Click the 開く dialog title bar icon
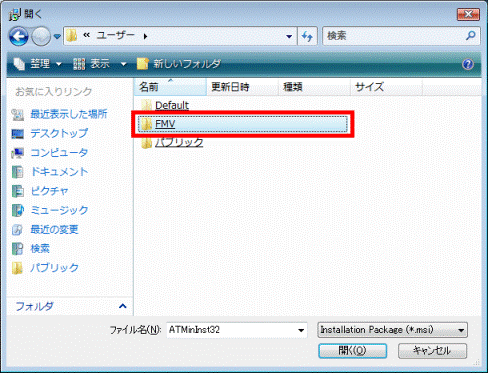This screenshot has width=488, height=373. click(x=15, y=14)
